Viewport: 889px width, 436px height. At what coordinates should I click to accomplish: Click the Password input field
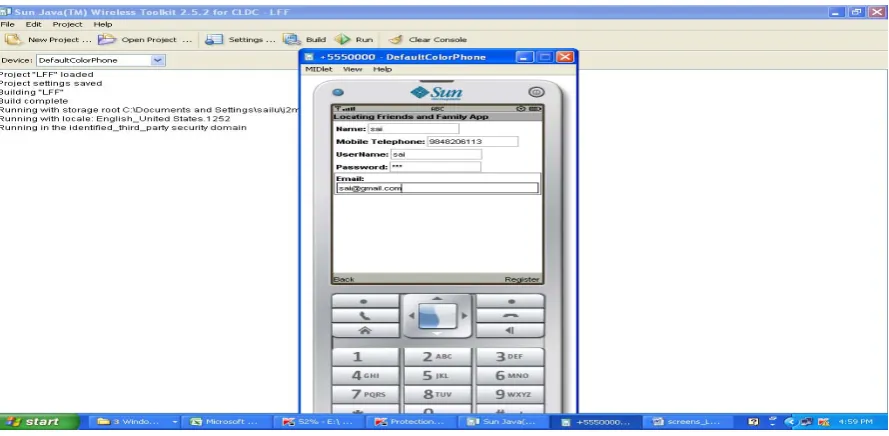[435, 167]
